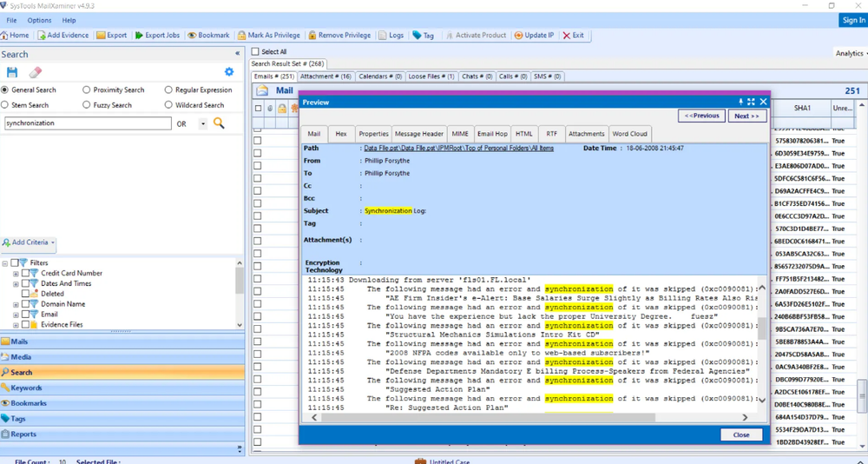The width and height of the screenshot is (868, 464).
Task: Check the Credit Card Number filter box
Action: pyautogui.click(x=25, y=273)
